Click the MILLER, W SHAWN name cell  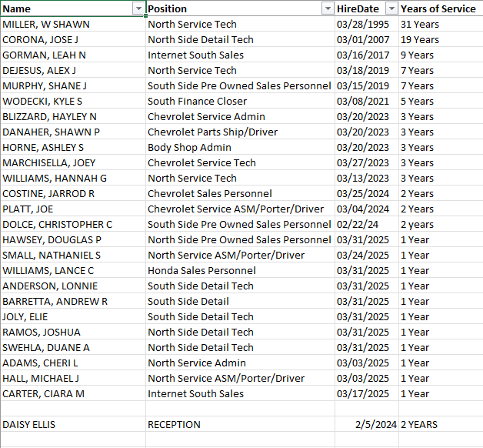46,24
